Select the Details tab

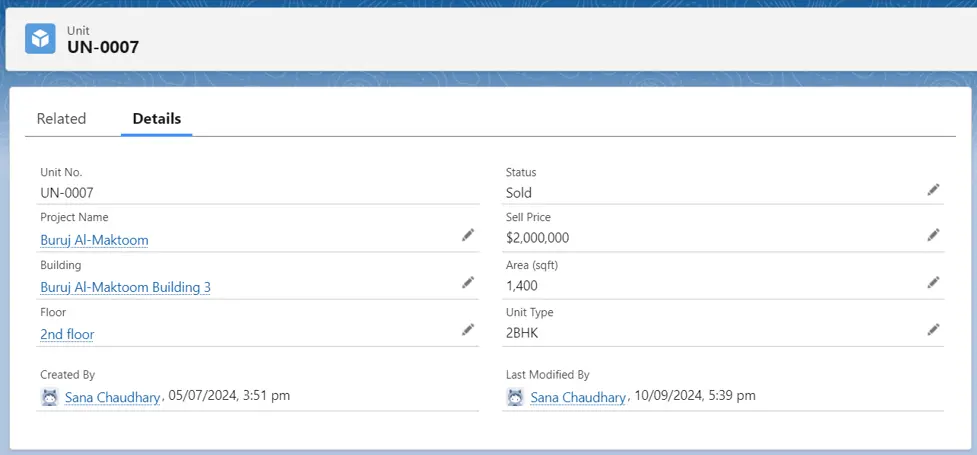point(157,118)
